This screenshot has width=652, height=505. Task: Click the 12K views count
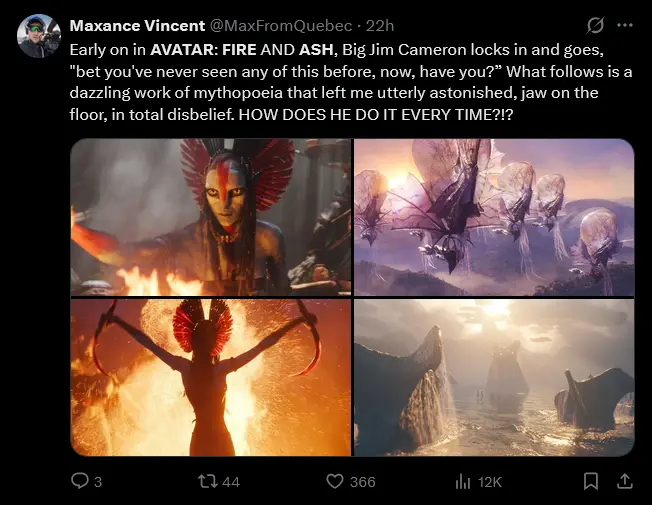(x=490, y=482)
